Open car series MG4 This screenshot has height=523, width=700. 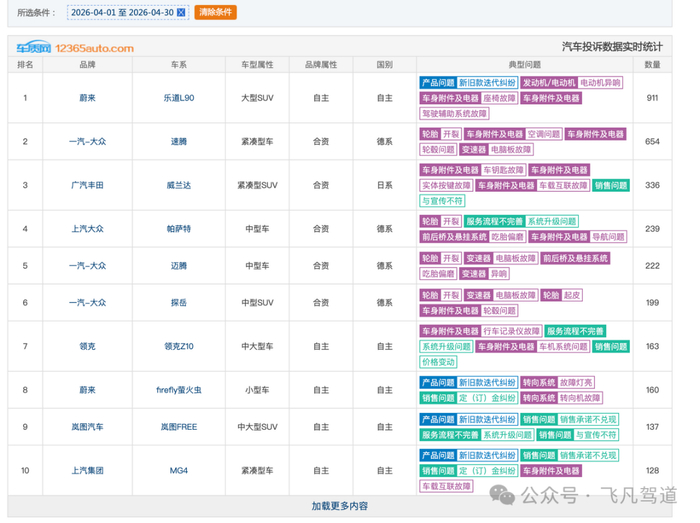point(179,471)
